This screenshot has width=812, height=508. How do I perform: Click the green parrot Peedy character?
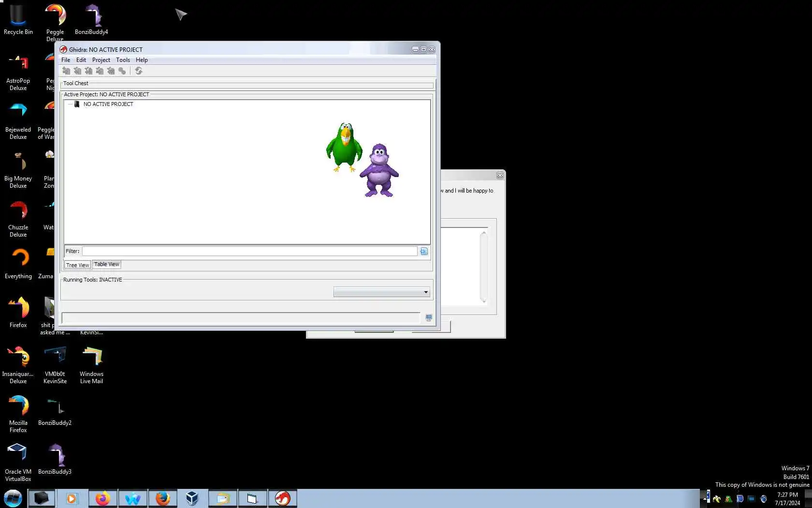pos(344,147)
